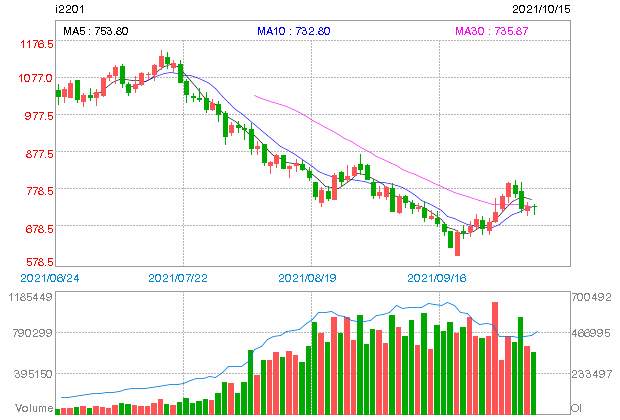This screenshot has height=420, width=620.
Task: Click the 2021/10/15 date label
Action: click(541, 9)
